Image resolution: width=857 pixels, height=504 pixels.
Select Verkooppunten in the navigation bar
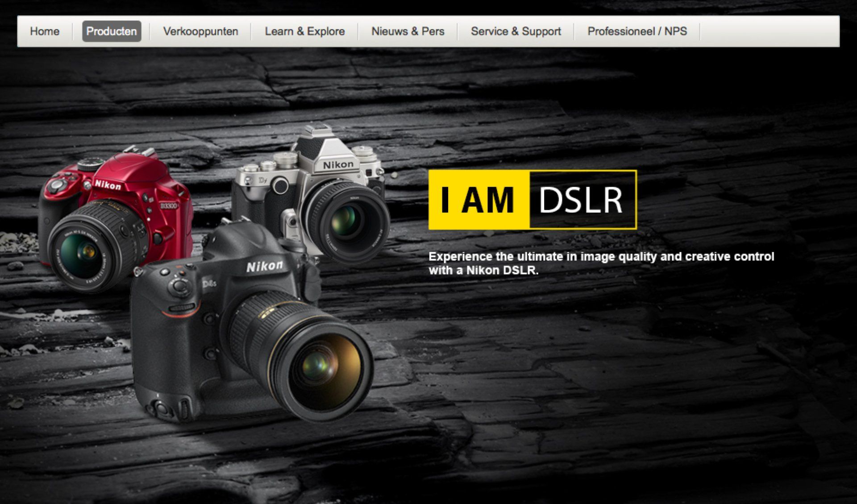pyautogui.click(x=200, y=31)
